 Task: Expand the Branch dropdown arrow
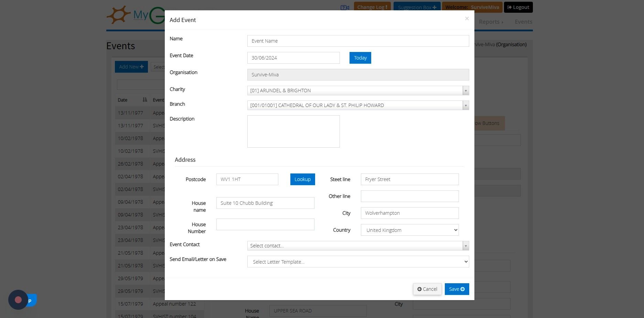click(x=466, y=106)
